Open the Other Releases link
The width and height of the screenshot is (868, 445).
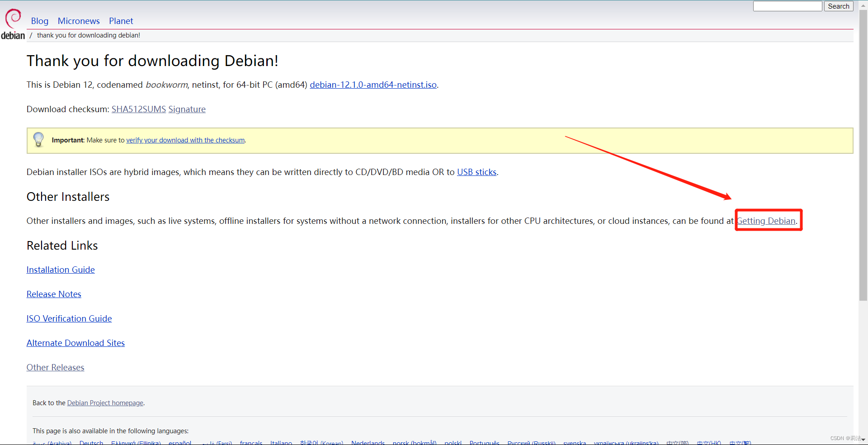[x=56, y=367]
